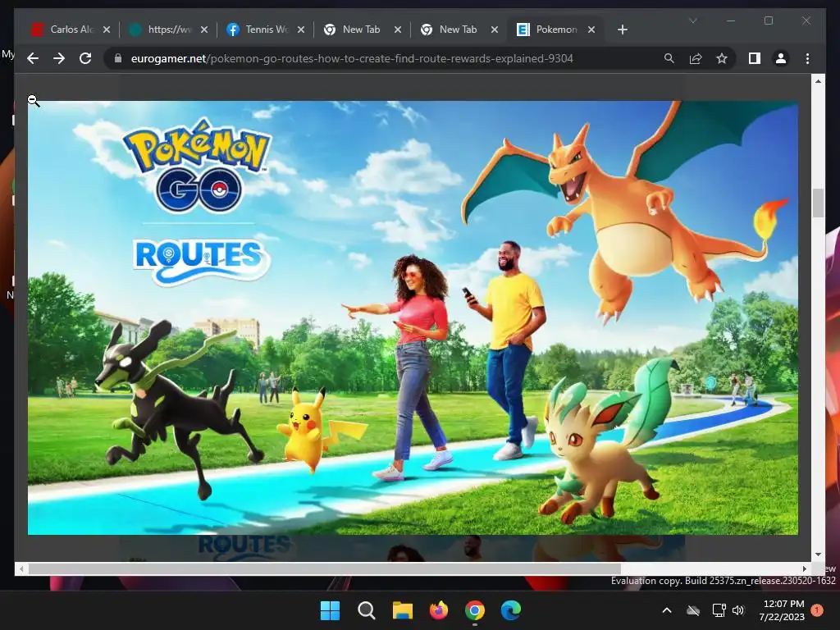Close the second New Tab
840x630 pixels.
pos(495,30)
